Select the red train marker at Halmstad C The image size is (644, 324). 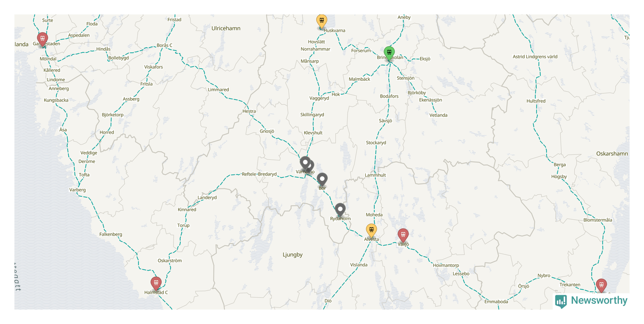155,283
